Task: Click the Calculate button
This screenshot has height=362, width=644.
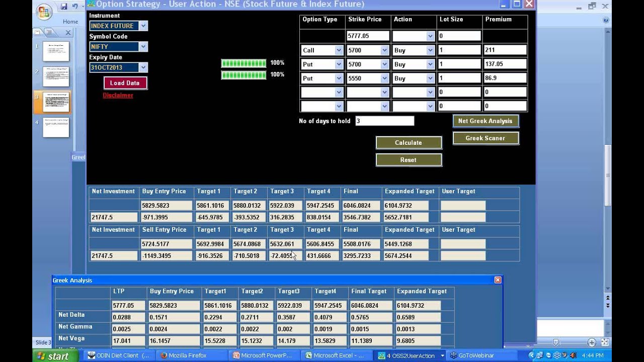Action: click(409, 143)
